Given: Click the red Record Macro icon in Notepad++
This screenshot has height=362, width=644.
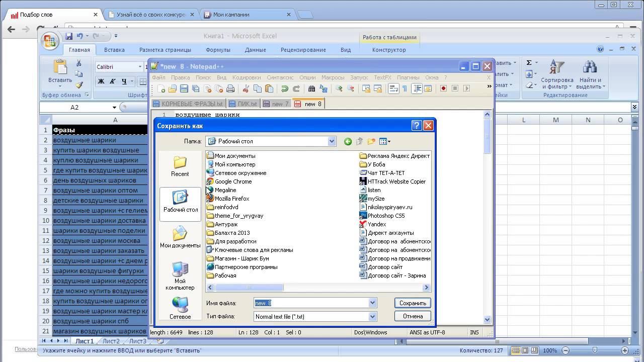Looking at the screenshot, I should coord(444,88).
